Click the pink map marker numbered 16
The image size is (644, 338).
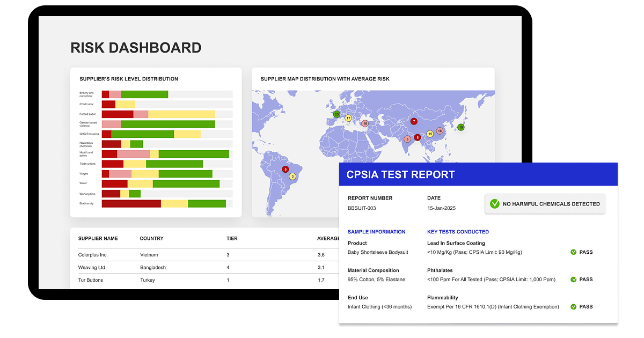pyautogui.click(x=365, y=123)
